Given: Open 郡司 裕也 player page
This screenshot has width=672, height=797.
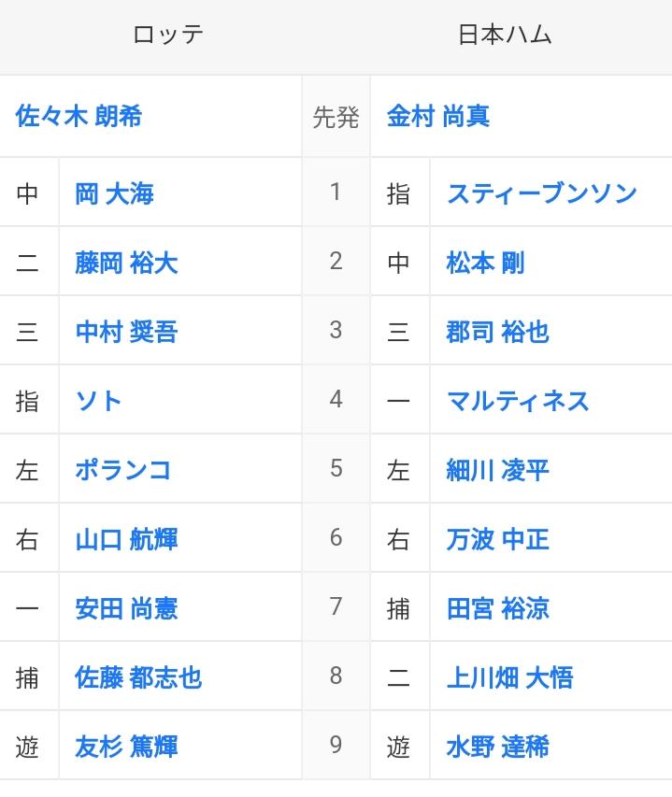Looking at the screenshot, I should 498,332.
